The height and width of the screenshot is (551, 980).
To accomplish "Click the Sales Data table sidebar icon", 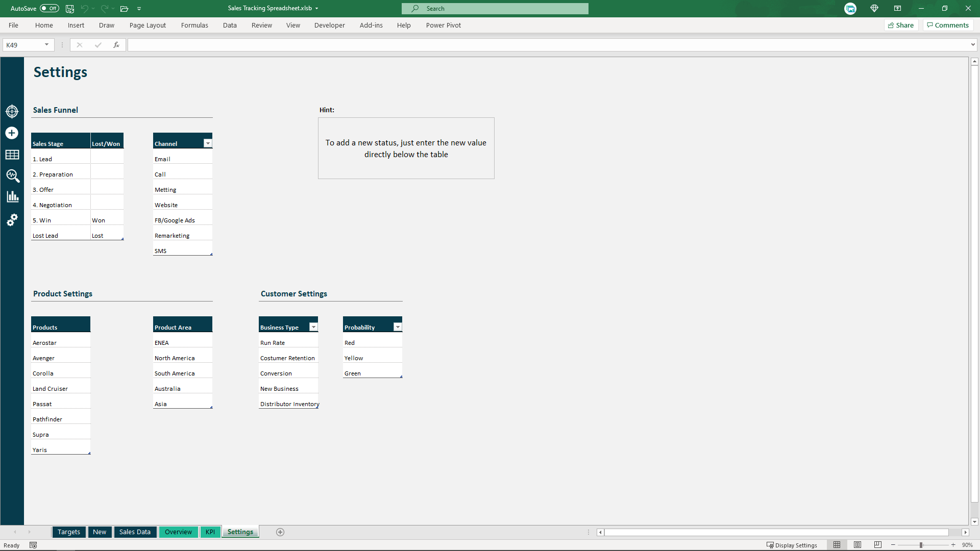I will [12, 155].
